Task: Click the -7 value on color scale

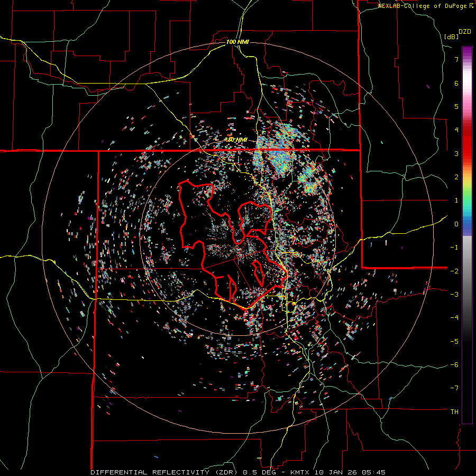Action: pyautogui.click(x=454, y=388)
